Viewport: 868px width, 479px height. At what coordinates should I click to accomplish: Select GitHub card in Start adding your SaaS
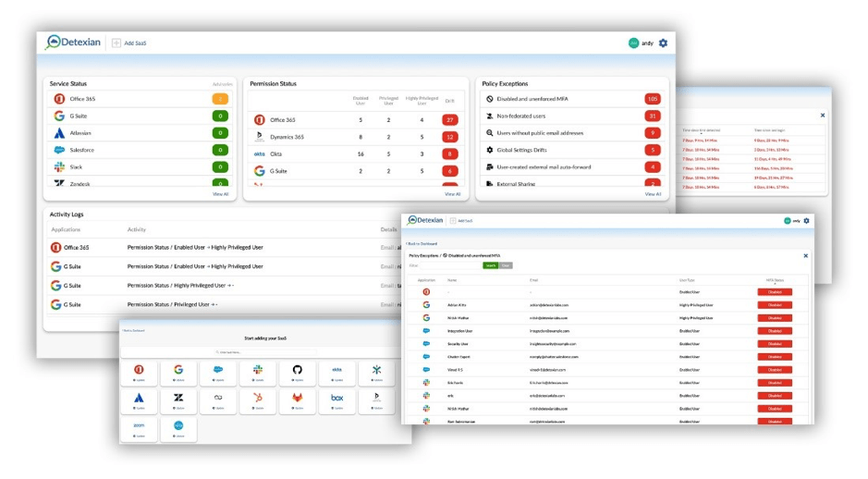[x=298, y=373]
